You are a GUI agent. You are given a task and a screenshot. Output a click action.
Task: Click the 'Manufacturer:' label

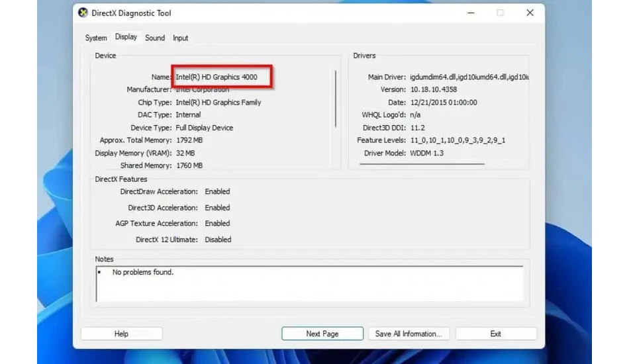pos(149,89)
